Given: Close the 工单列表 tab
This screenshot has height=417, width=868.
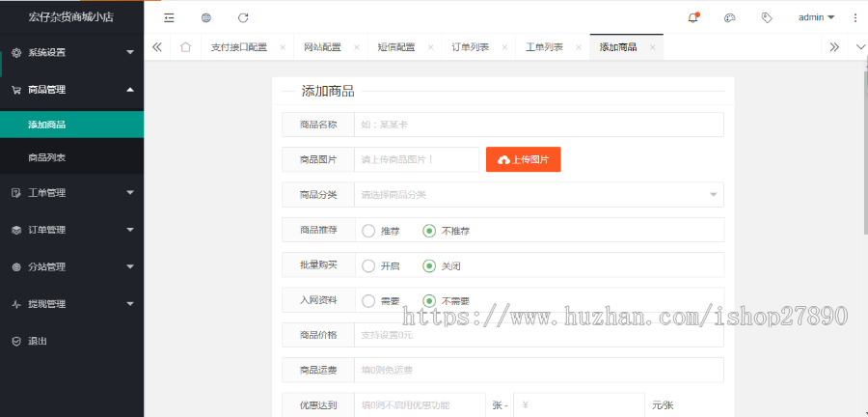Looking at the screenshot, I should (579, 47).
